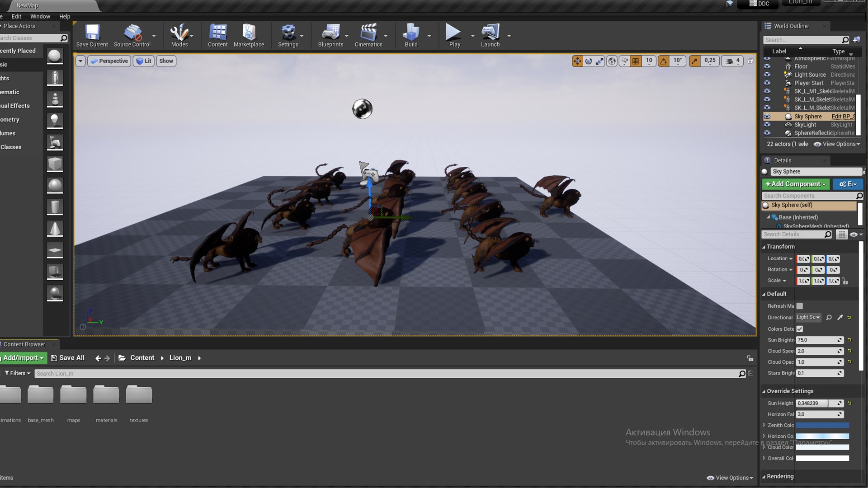868x488 pixels.
Task: Toggle the Colors Determined checkbox
Action: pos(800,329)
